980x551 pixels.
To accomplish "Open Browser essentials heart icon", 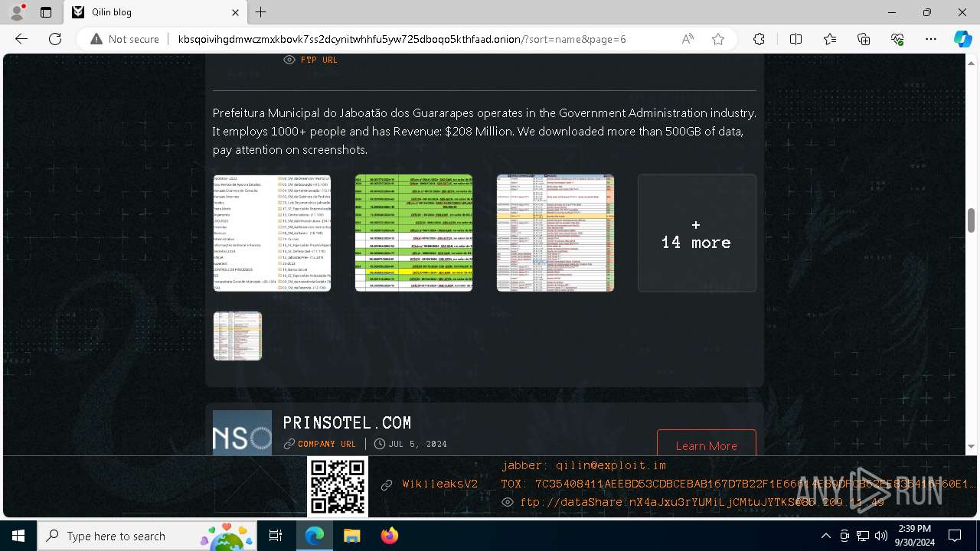I will point(897,39).
